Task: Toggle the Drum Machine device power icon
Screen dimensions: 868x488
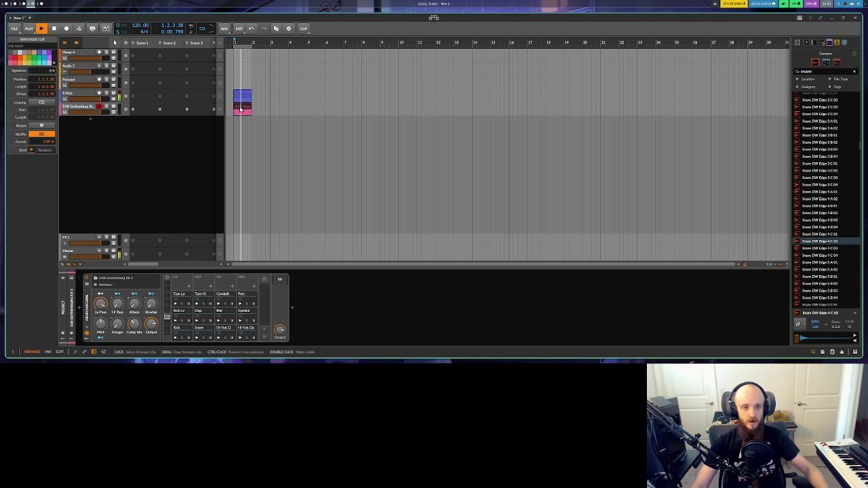Action: [x=86, y=278]
